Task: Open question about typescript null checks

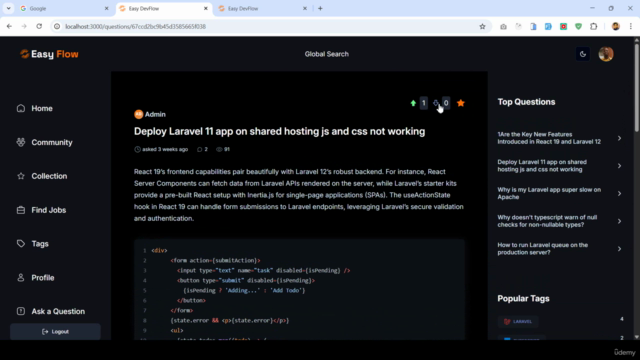Action: pyautogui.click(x=547, y=221)
